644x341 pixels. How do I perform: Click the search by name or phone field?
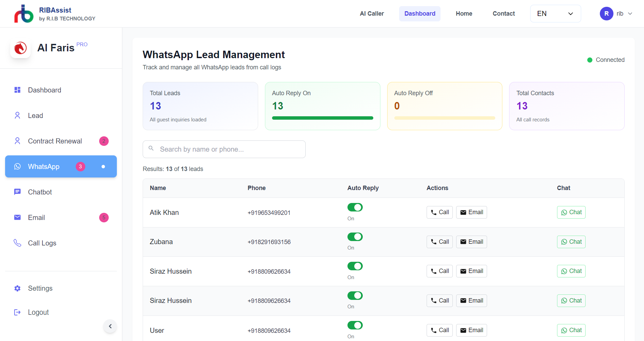pyautogui.click(x=224, y=149)
